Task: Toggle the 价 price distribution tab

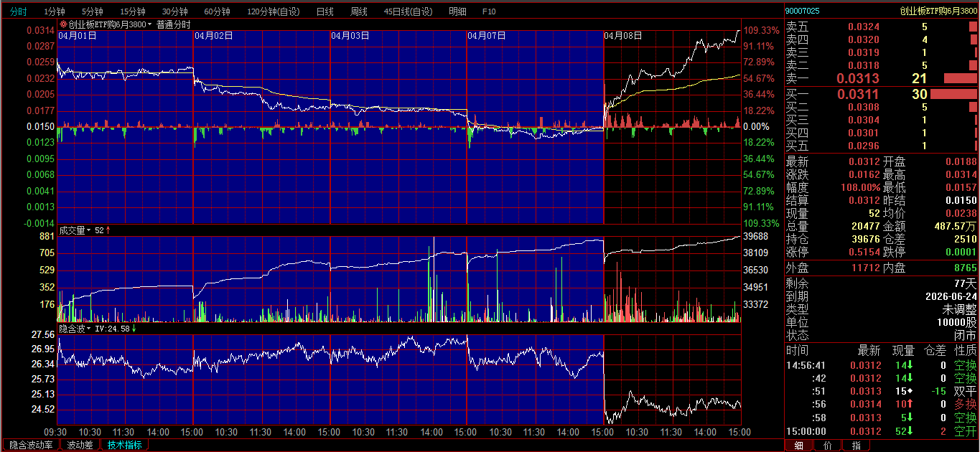Action: (x=827, y=446)
